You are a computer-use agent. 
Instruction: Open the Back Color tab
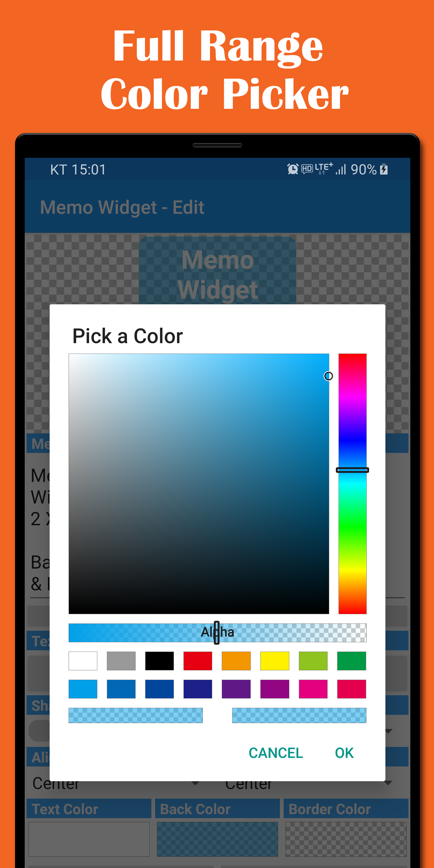coord(217,809)
